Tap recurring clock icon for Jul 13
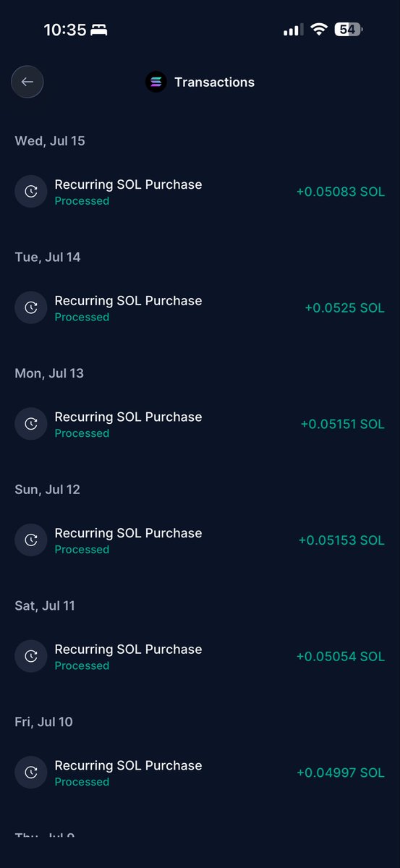The image size is (400, 868). click(x=31, y=424)
